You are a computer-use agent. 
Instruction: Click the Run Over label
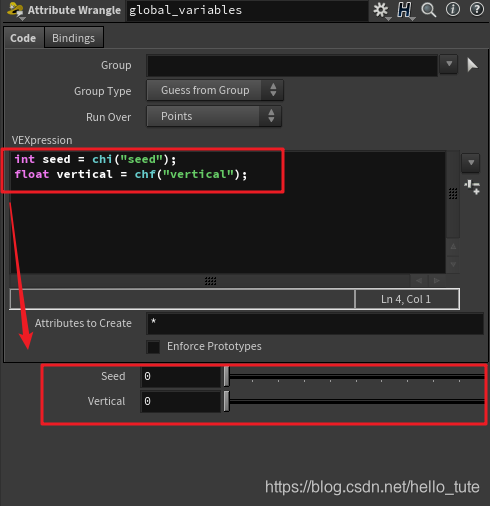pyautogui.click(x=108, y=117)
